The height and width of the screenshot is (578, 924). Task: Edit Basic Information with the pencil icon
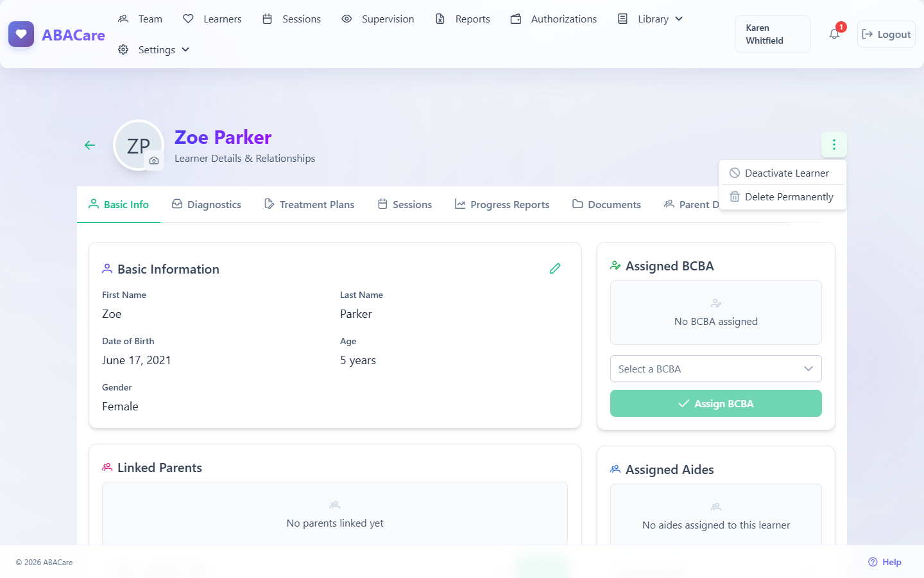555,268
